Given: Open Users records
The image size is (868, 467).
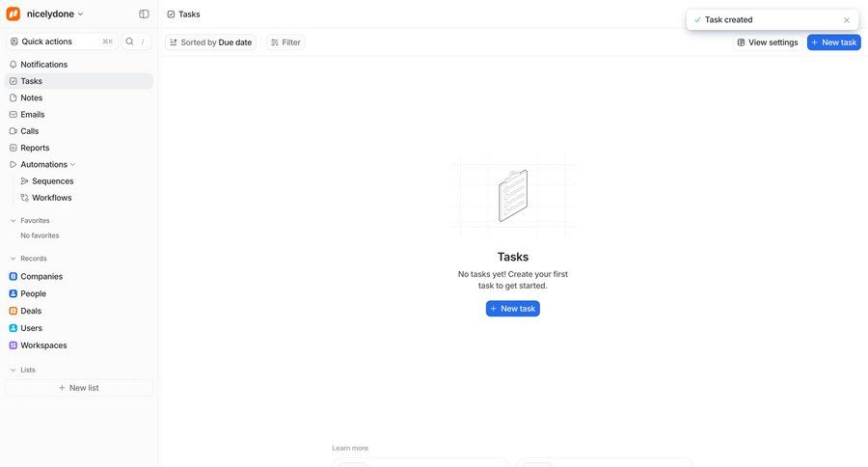Looking at the screenshot, I should pos(79,328).
